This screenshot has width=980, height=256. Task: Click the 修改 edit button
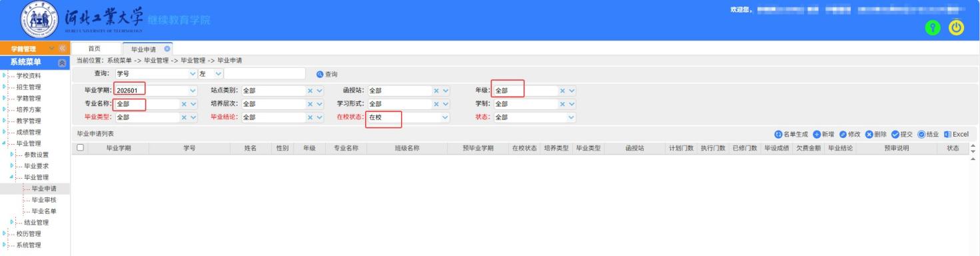[851, 134]
